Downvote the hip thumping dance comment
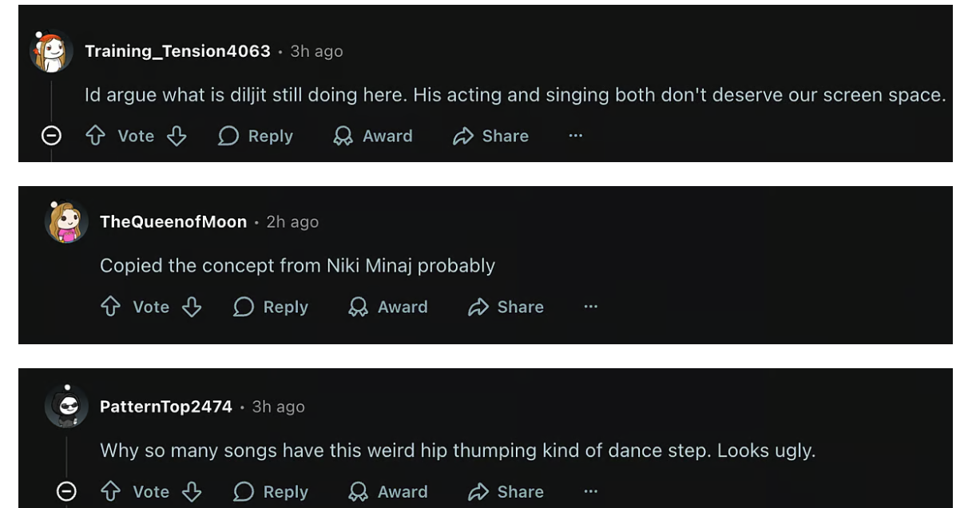This screenshot has width=980, height=508. click(191, 492)
